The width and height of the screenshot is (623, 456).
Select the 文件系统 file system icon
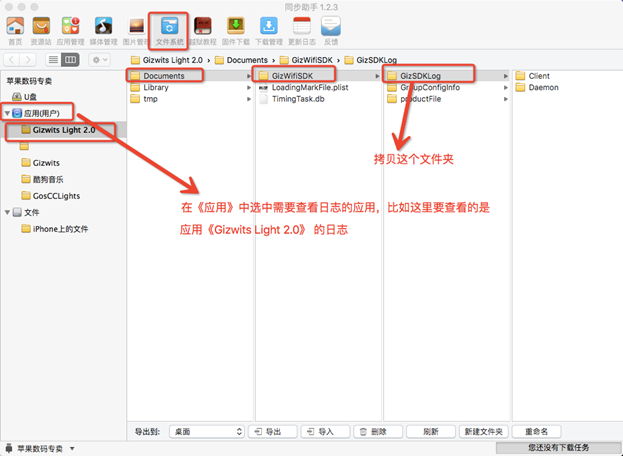point(168,30)
